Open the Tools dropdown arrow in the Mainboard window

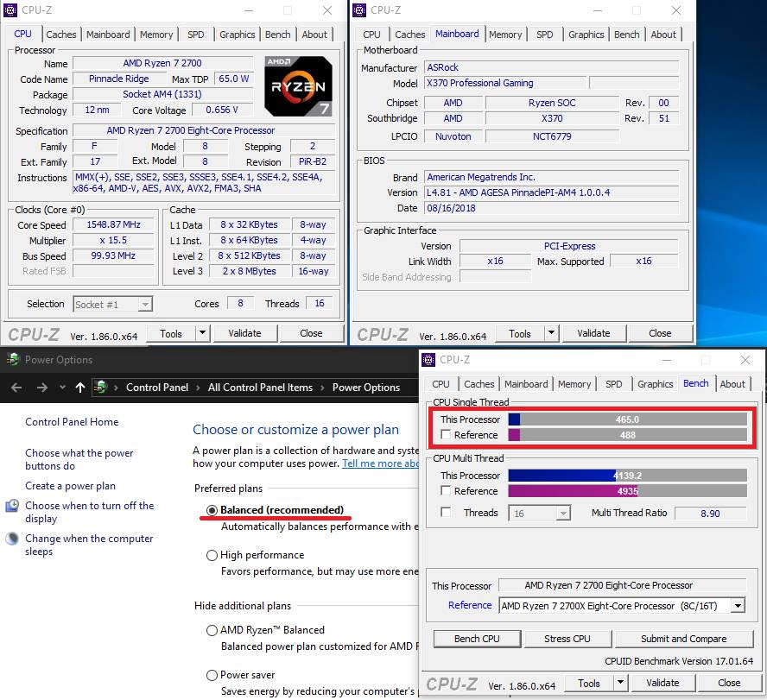[x=551, y=333]
